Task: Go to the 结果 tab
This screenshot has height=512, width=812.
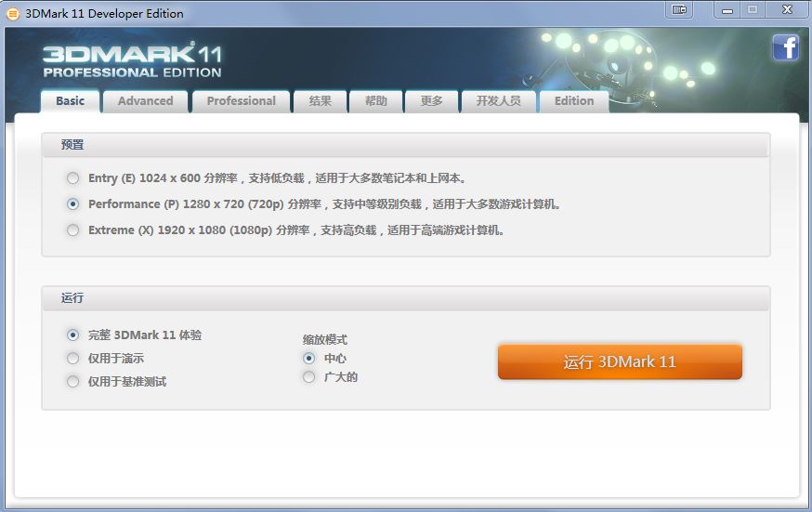Action: coord(320,101)
